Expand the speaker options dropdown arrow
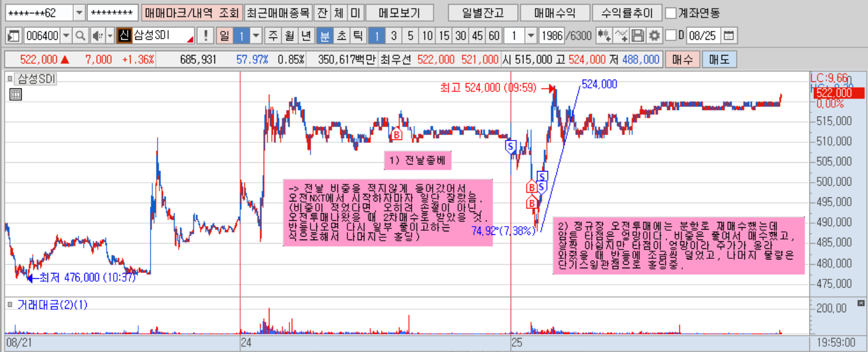 (110, 36)
